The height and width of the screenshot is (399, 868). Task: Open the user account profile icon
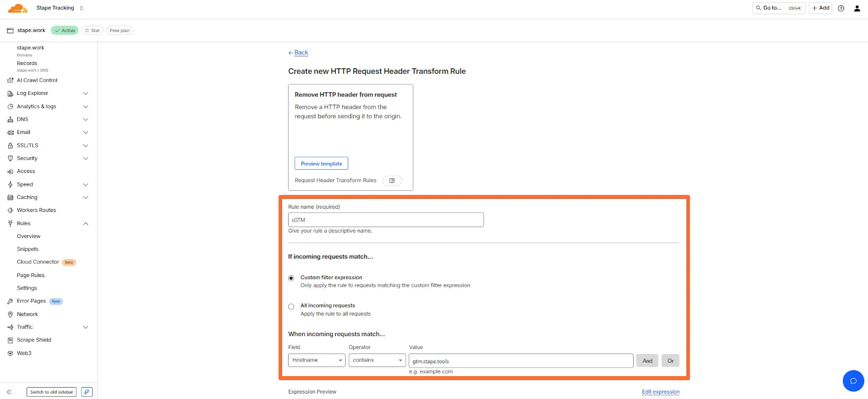click(857, 8)
